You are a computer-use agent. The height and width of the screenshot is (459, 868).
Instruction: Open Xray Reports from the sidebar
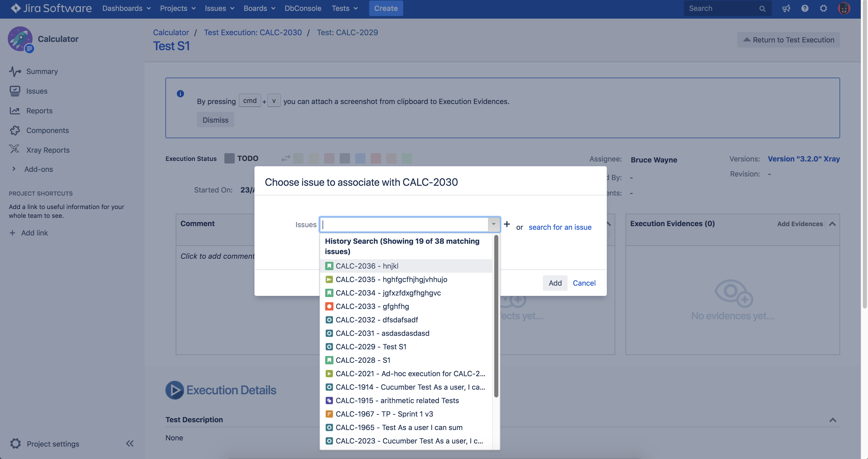click(48, 150)
